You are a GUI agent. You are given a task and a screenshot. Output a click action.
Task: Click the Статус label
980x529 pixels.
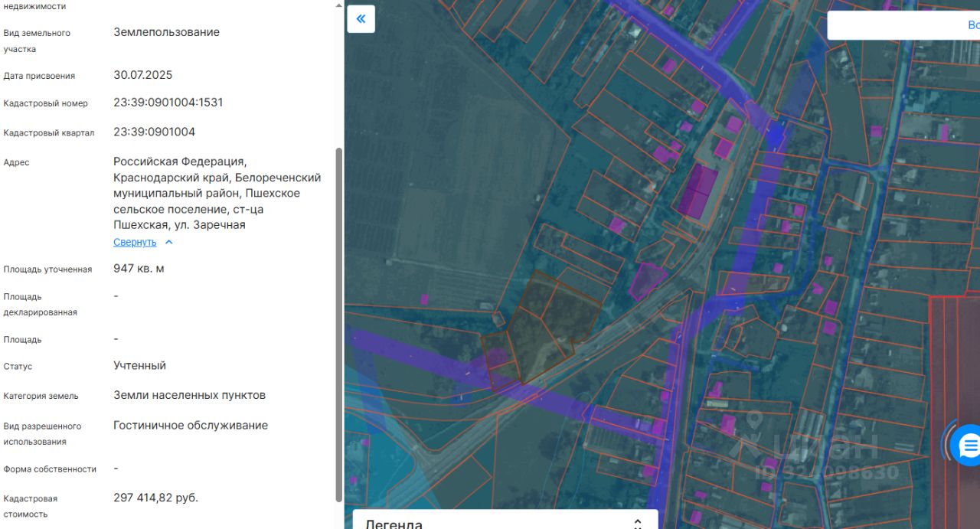point(18,366)
